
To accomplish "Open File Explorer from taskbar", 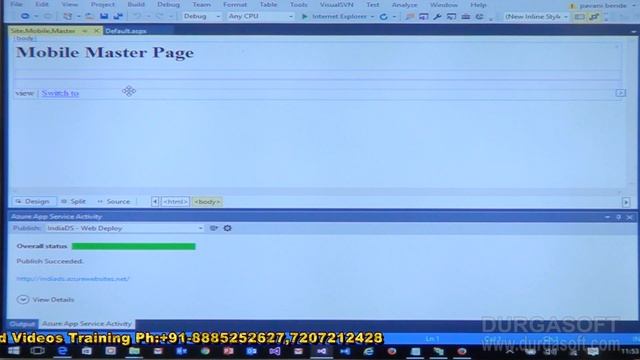I will pyautogui.click(x=134, y=351).
